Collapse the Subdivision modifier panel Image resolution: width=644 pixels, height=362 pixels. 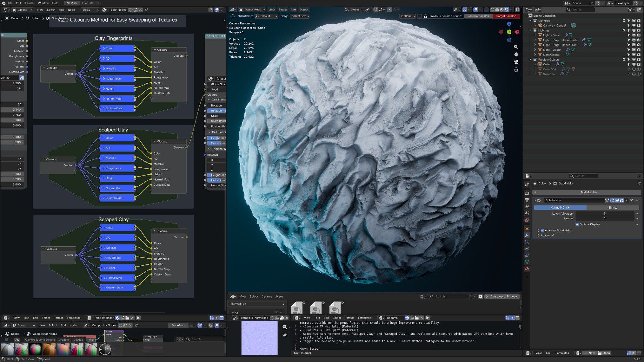(x=535, y=200)
